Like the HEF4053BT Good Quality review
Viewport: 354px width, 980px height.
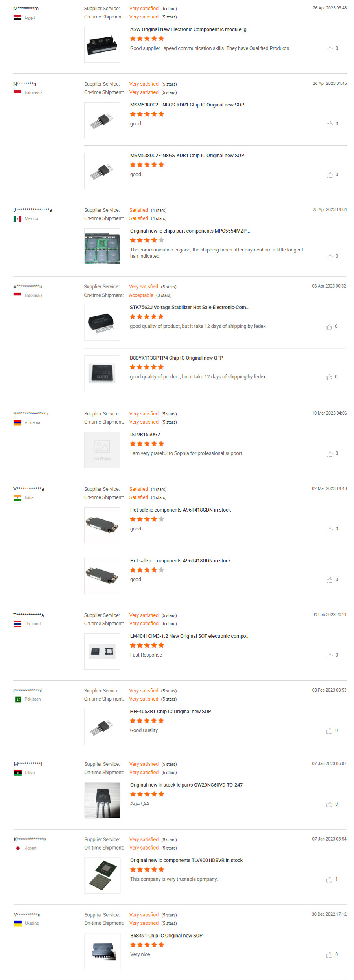coord(329,731)
